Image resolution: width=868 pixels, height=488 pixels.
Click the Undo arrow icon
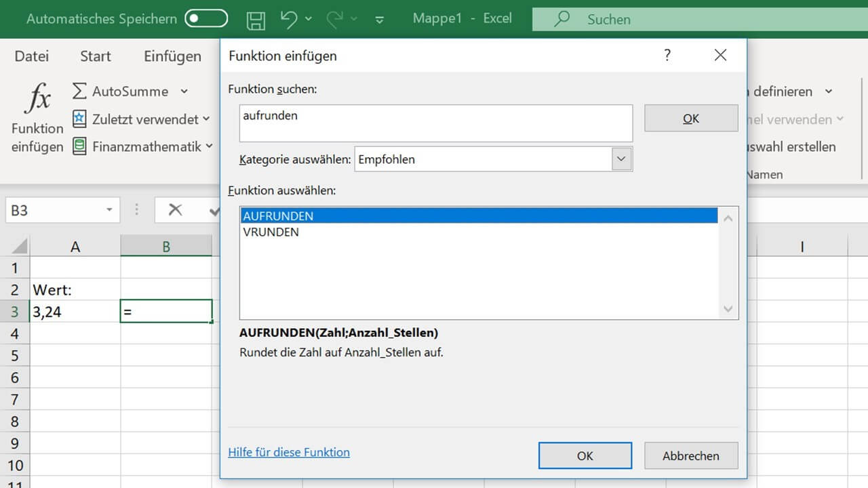(289, 19)
